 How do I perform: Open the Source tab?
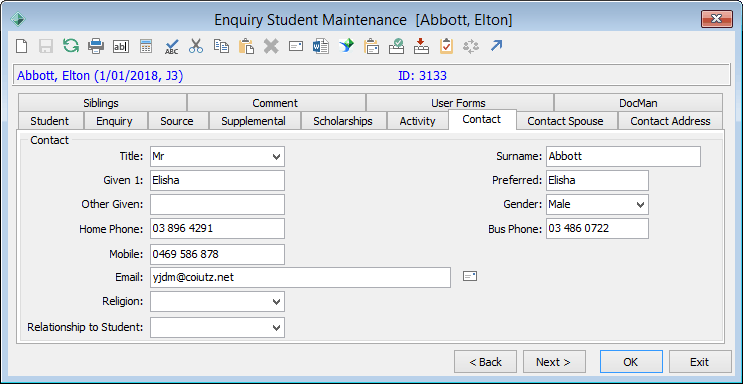click(177, 121)
